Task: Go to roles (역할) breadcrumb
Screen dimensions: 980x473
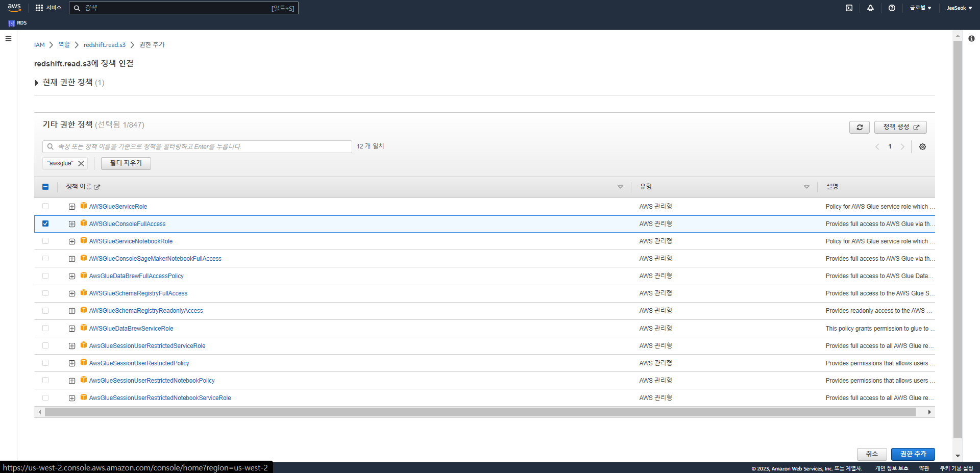Action: [64, 45]
